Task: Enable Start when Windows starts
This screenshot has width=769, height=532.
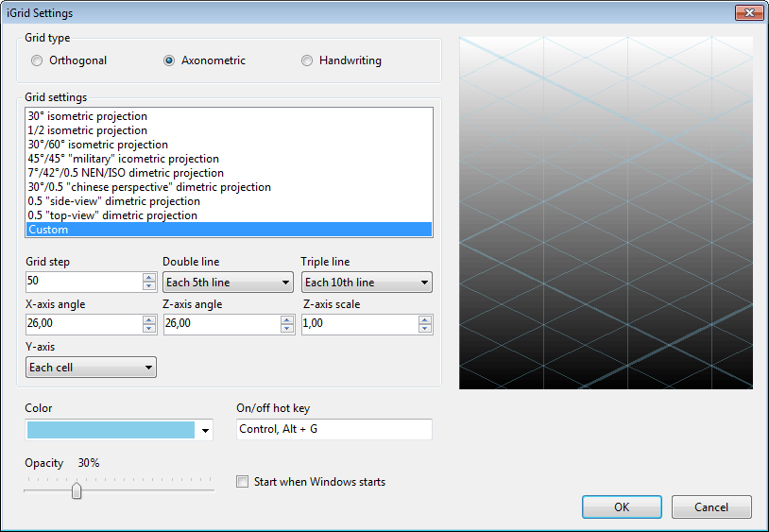Action: coord(243,482)
